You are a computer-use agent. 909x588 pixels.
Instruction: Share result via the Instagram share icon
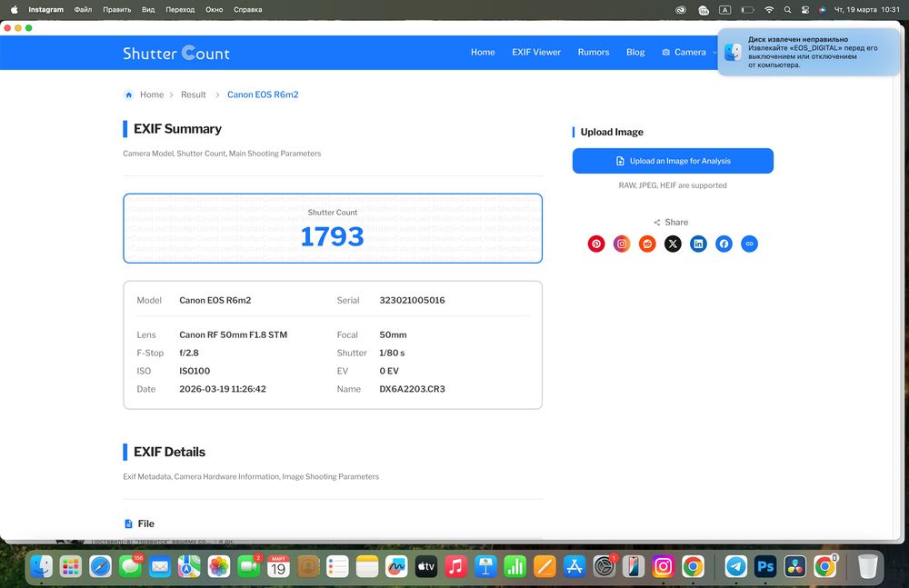tap(622, 244)
